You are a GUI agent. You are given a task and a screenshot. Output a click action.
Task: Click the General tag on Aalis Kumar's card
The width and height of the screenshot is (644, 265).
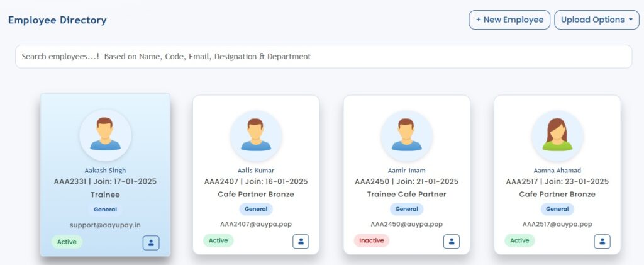[256, 209]
